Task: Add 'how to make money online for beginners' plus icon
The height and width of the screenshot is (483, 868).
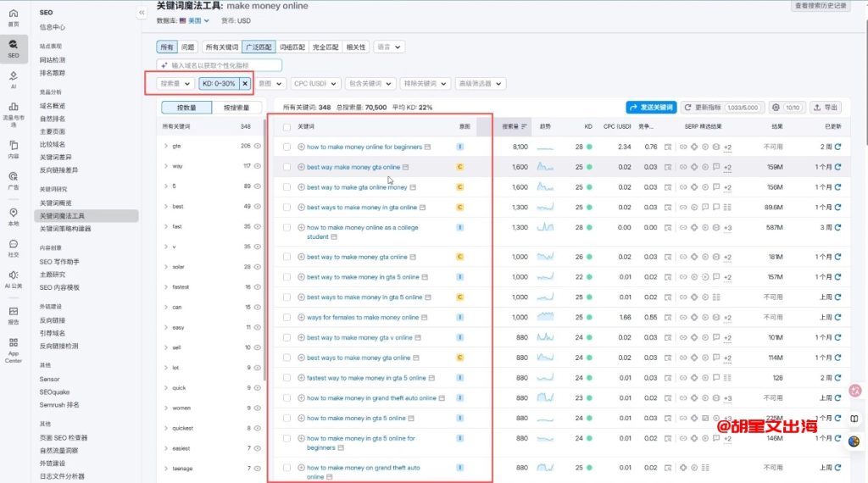Action: (x=301, y=147)
